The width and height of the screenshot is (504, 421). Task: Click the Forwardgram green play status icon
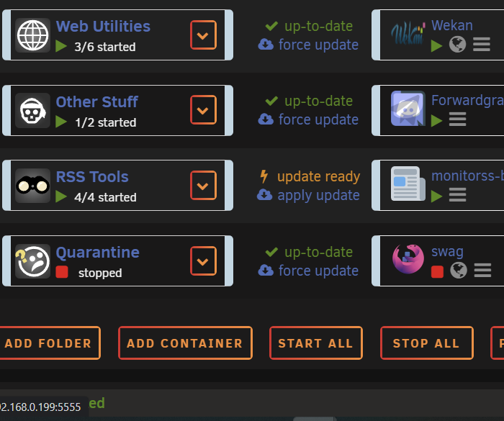[x=436, y=121]
